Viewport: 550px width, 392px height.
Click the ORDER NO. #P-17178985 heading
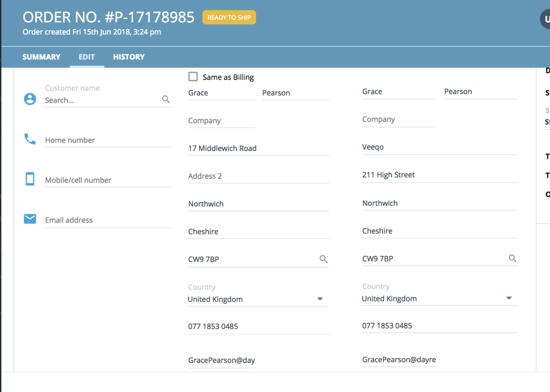tap(109, 17)
